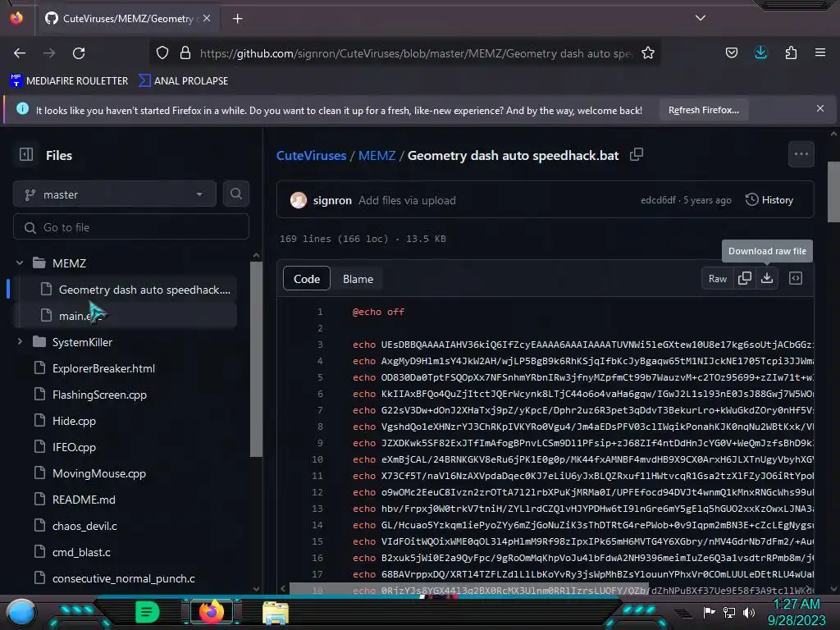Reload the page with the refresh icon
The height and width of the screenshot is (630, 840).
[79, 53]
